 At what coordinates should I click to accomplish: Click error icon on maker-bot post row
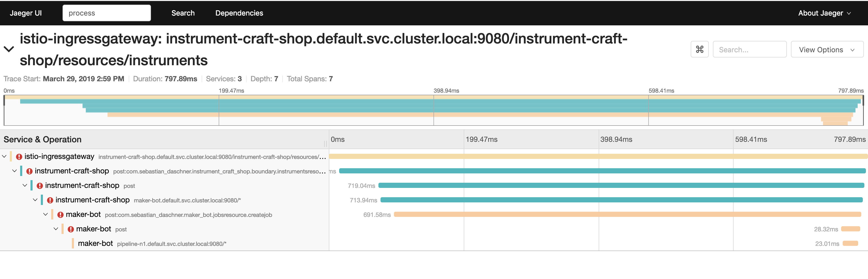click(71, 229)
